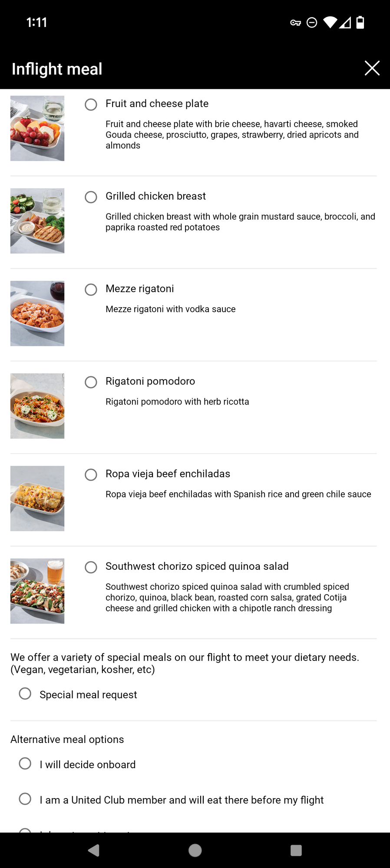Tap the Wi-Fi status bar icon
This screenshot has width=390, height=868.
[x=330, y=22]
